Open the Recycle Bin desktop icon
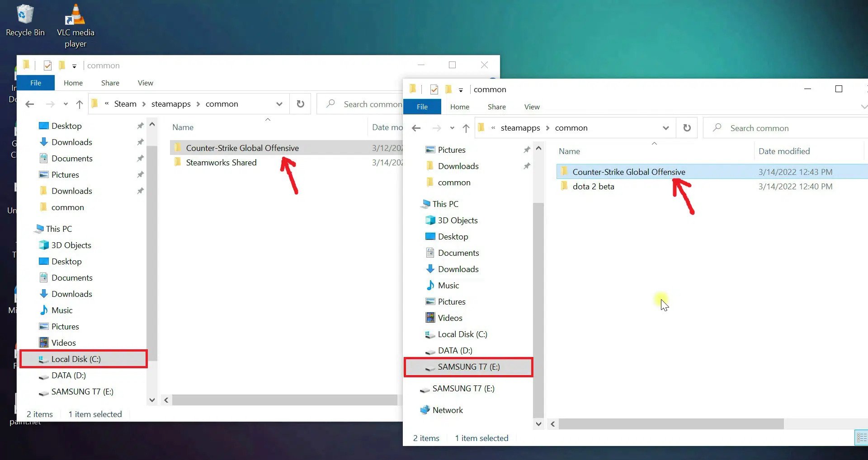The image size is (868, 460). [25, 20]
